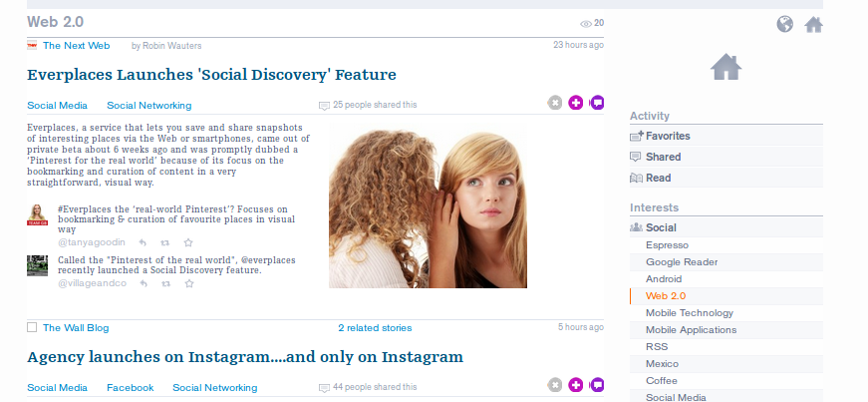Reply to the @tanyagoodin tweet
This screenshot has width=868, height=402.
point(143,242)
